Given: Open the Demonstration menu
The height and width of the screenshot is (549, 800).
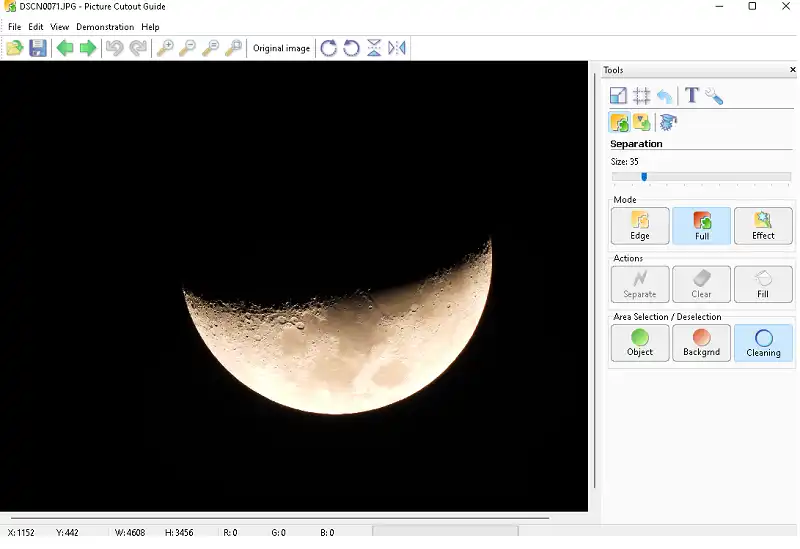Looking at the screenshot, I should pyautogui.click(x=105, y=27).
